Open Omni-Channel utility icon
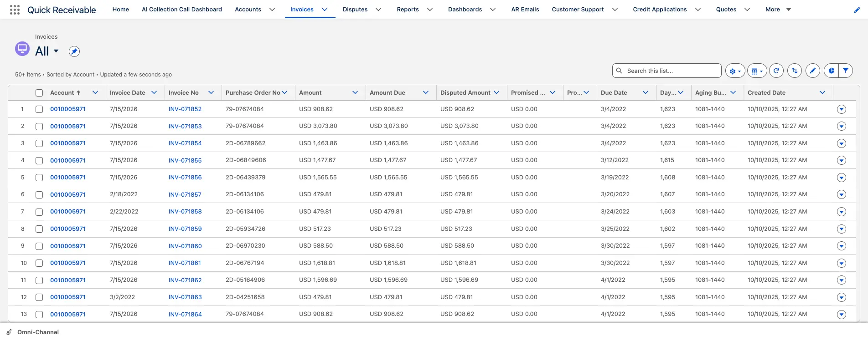The width and height of the screenshot is (868, 341). click(9, 332)
